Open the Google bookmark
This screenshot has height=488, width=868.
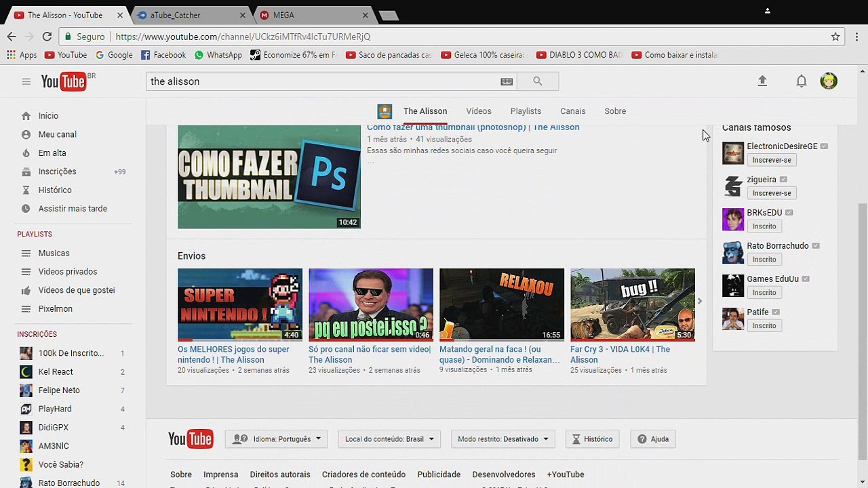pos(114,55)
